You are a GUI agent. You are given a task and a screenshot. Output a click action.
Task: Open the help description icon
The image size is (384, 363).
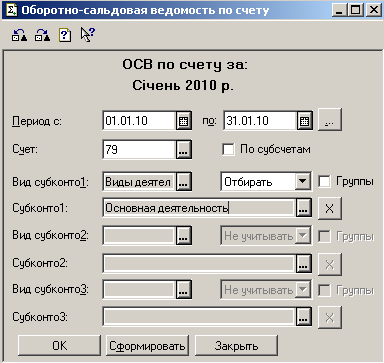65,35
